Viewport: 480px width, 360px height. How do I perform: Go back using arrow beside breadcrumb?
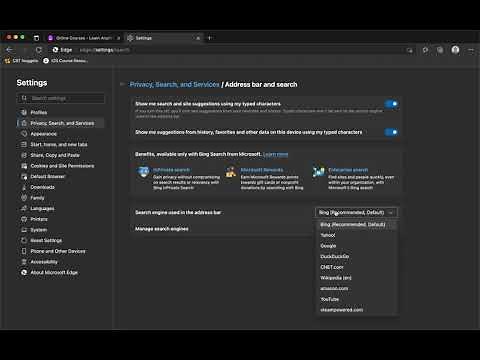122,84
